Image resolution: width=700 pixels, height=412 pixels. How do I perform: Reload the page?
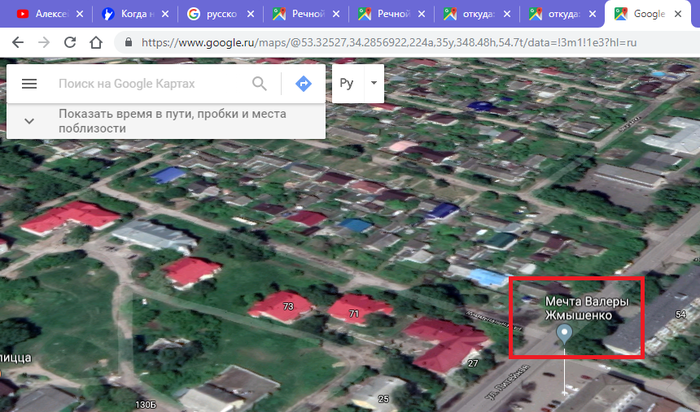coord(69,44)
